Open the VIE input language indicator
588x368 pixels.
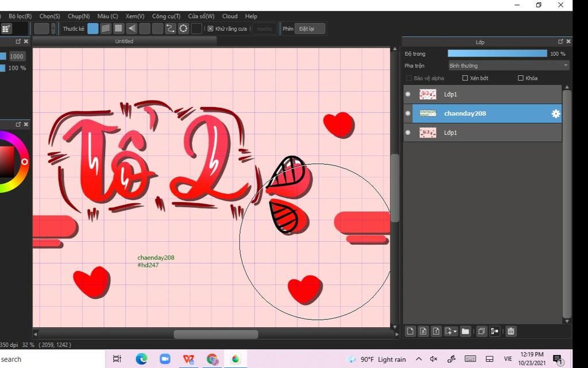click(508, 359)
